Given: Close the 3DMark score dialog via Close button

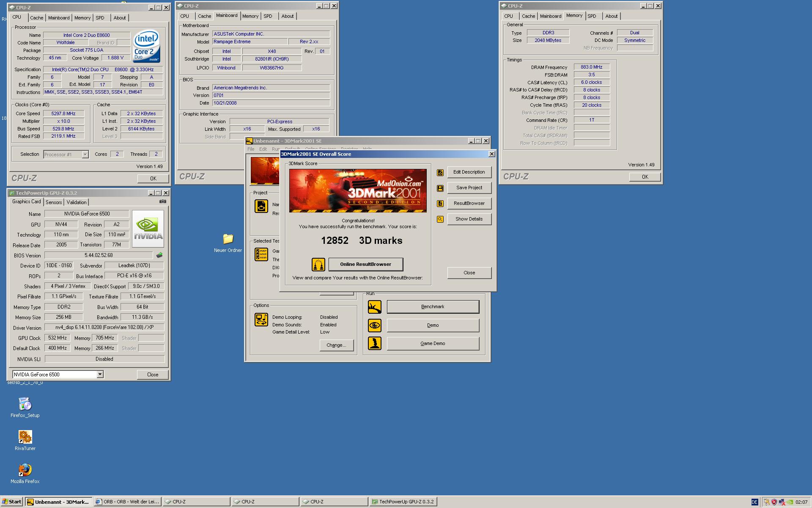Looking at the screenshot, I should point(469,273).
